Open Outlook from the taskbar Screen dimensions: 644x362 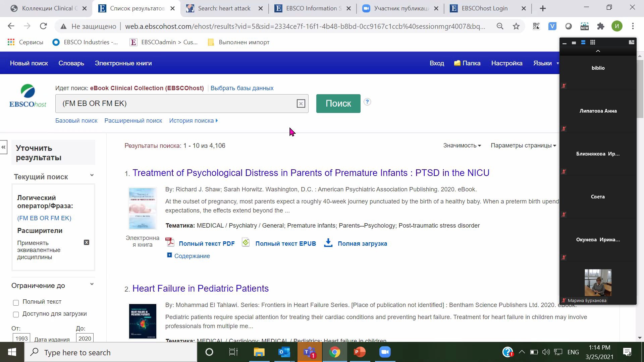click(284, 352)
